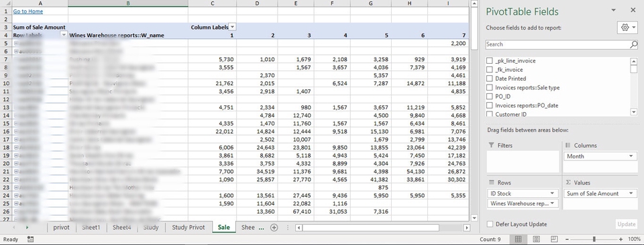Collapse the row 6 group expander

pyautogui.click(x=15, y=52)
